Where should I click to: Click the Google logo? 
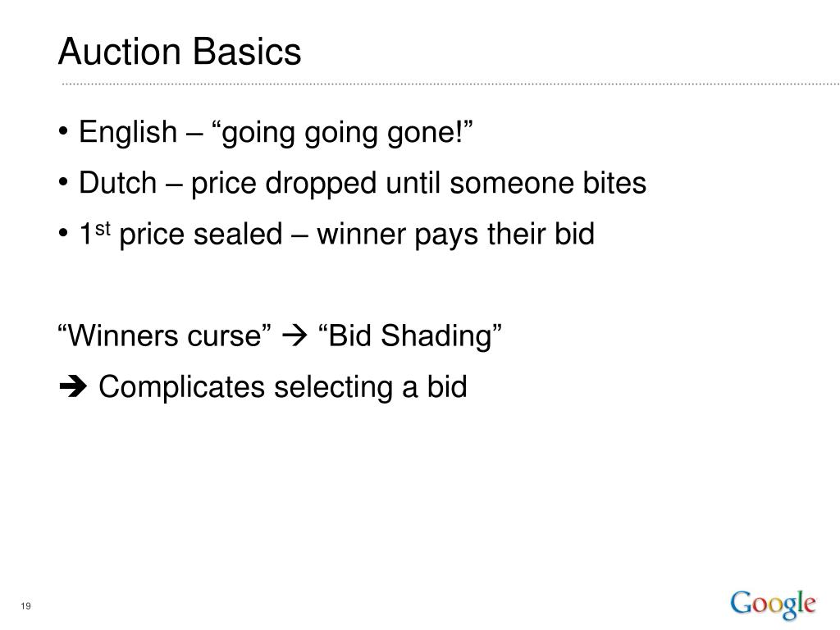[773, 605]
